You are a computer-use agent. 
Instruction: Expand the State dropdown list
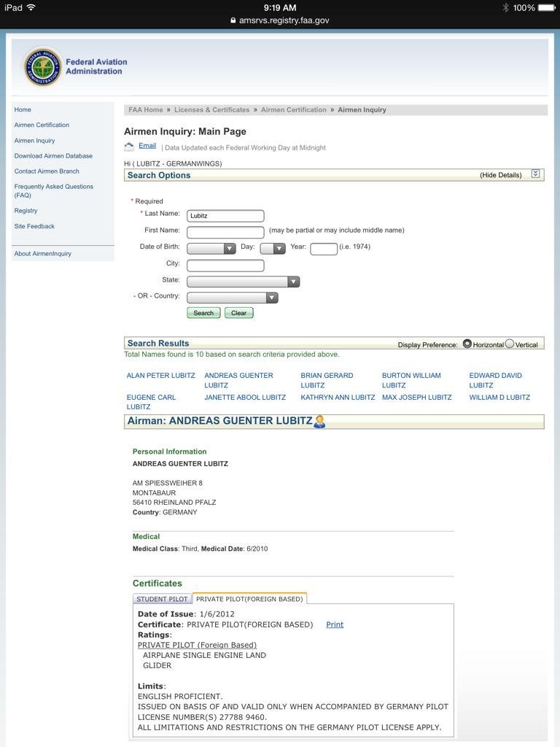click(243, 282)
